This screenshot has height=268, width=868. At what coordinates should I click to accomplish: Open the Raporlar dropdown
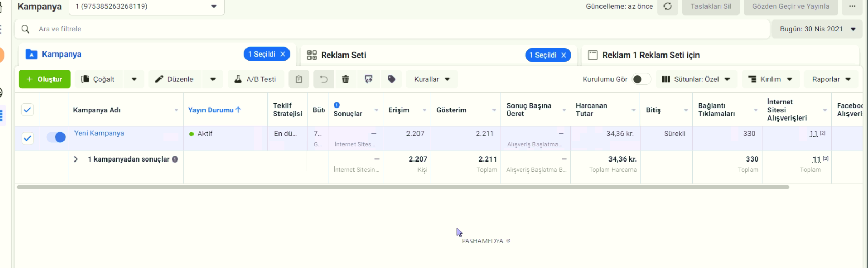click(x=831, y=79)
